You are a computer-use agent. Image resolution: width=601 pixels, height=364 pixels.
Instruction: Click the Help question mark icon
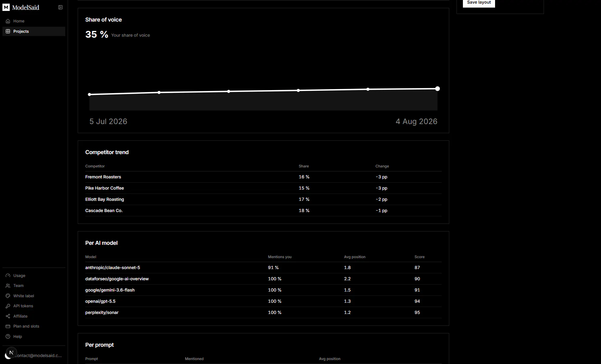(8, 337)
